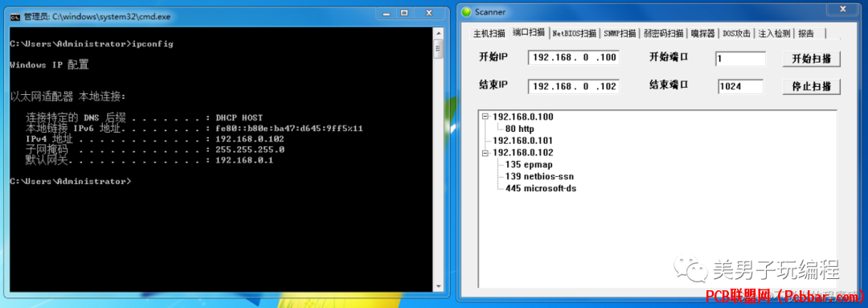Select the 80 http port entry

tap(519, 129)
